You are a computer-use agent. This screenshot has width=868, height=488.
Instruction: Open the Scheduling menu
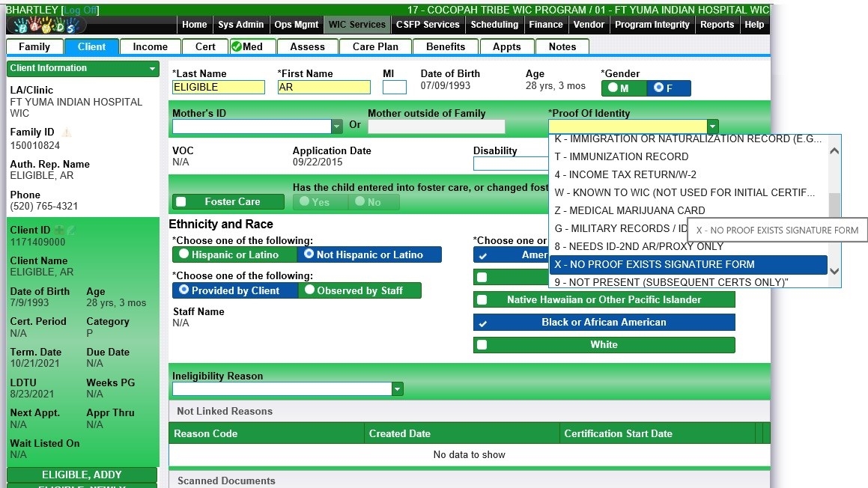tap(494, 25)
